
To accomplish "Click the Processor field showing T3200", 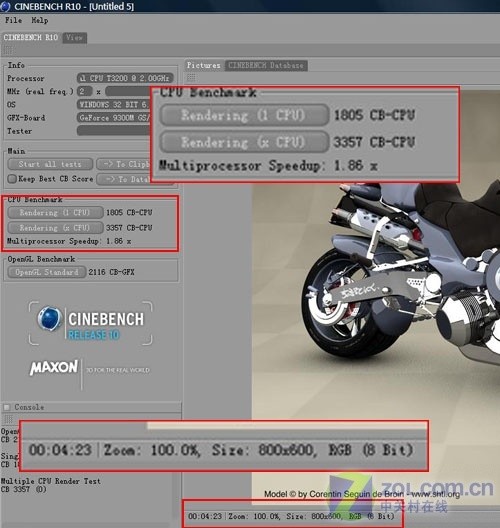I will (x=125, y=78).
